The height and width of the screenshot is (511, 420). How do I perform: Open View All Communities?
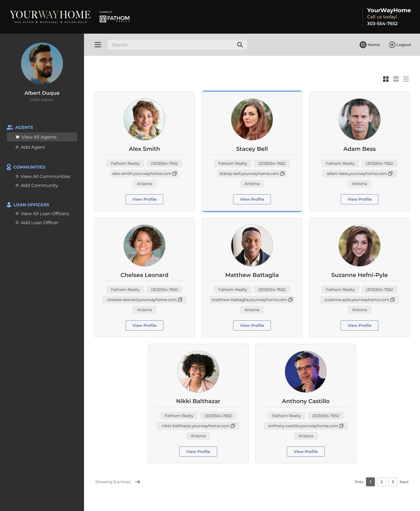pyautogui.click(x=45, y=176)
